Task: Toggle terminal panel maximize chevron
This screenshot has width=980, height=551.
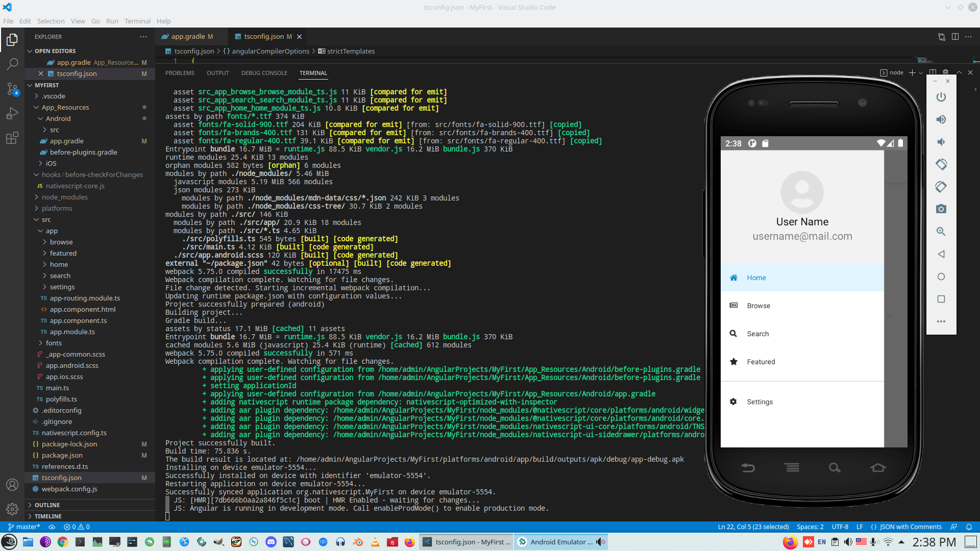Action: [x=959, y=72]
